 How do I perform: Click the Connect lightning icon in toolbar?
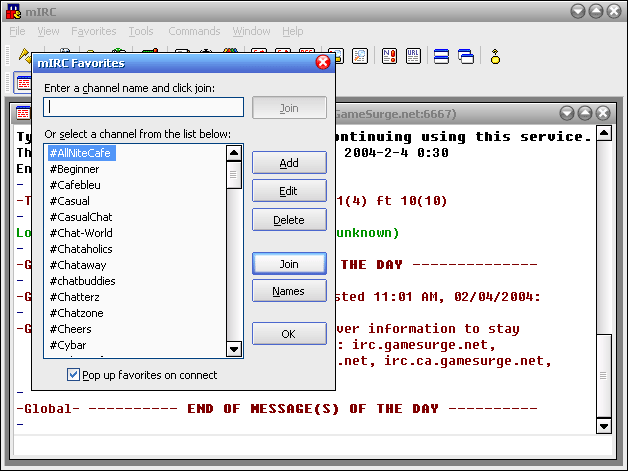(24, 55)
